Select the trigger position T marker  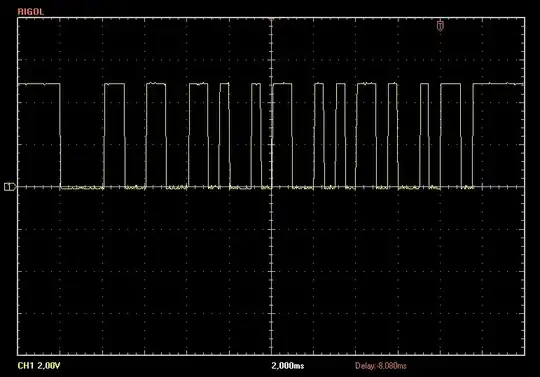click(x=440, y=26)
